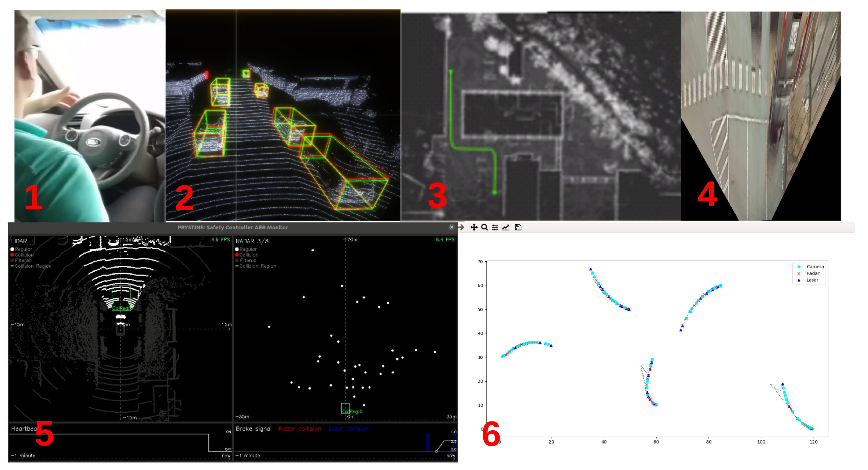This screenshot has height=470, width=868.
Task: Click the red Radar collision label
Action: [300, 428]
